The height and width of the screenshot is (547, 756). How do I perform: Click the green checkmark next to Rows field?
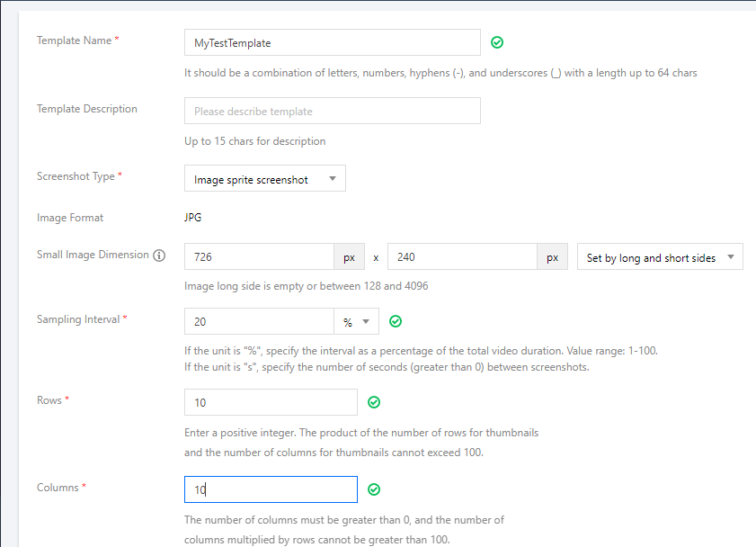point(375,402)
